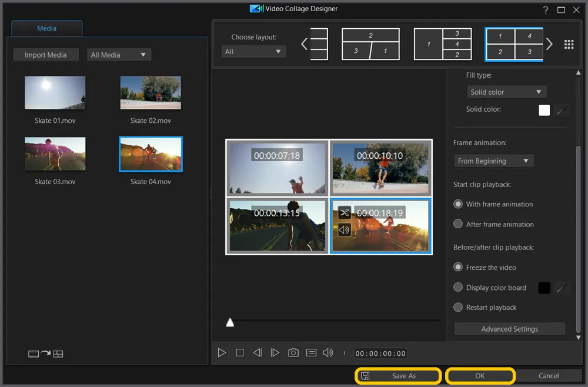
Task: Open Advanced Settings
Action: tap(509, 329)
